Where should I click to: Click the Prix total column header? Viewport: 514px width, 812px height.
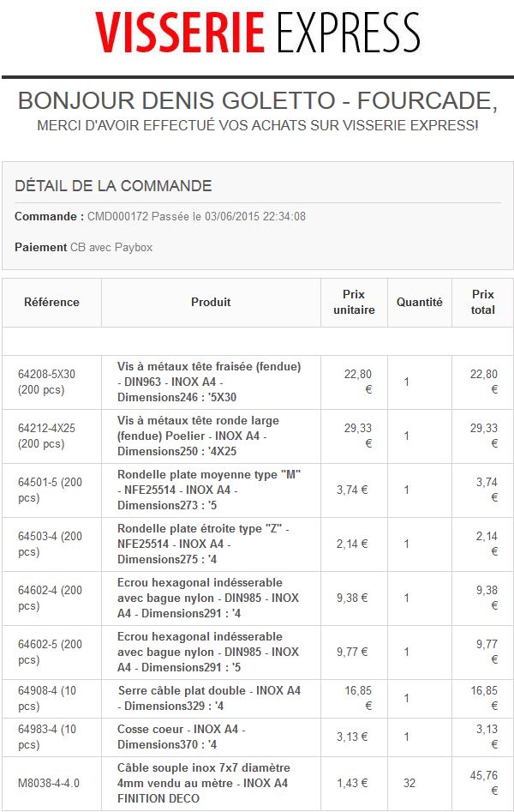pos(482,302)
